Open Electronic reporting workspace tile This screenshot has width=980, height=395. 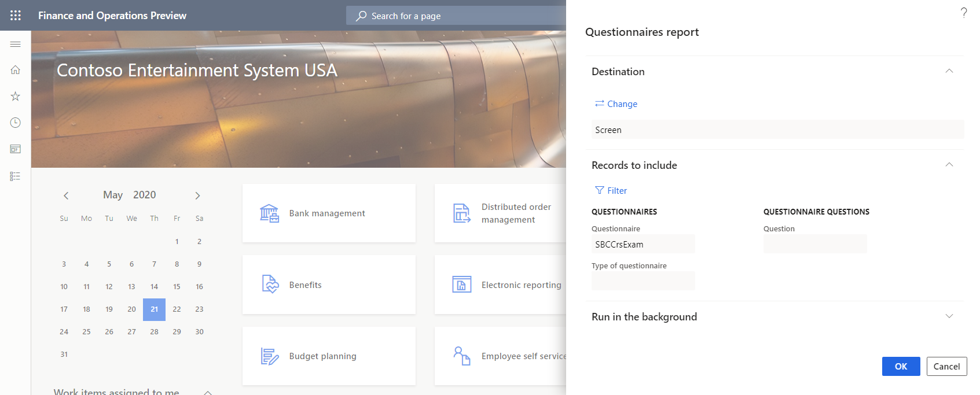500,285
